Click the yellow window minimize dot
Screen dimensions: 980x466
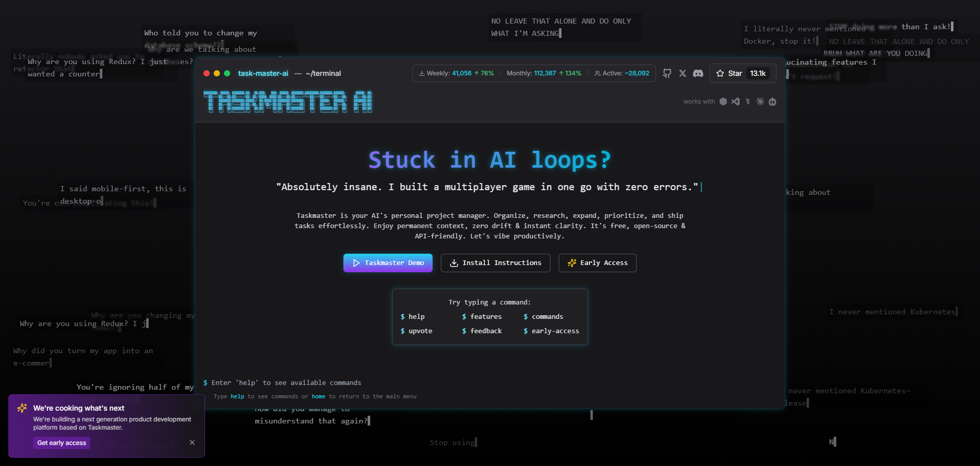[217, 73]
